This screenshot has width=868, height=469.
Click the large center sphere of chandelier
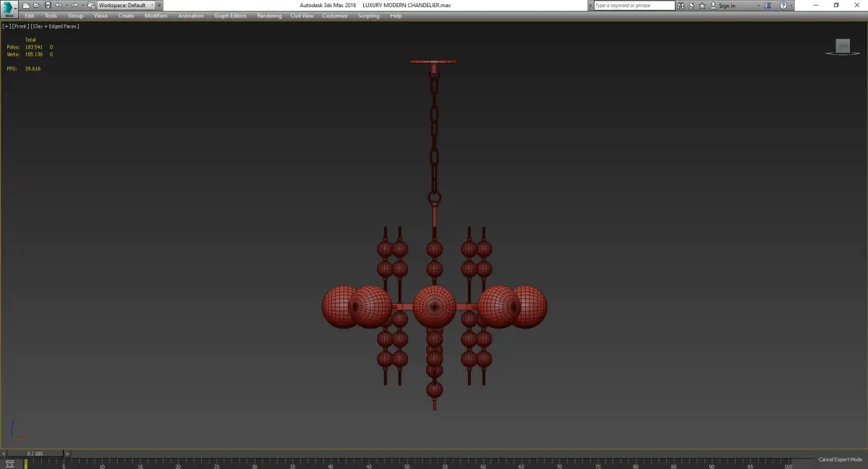pos(434,306)
